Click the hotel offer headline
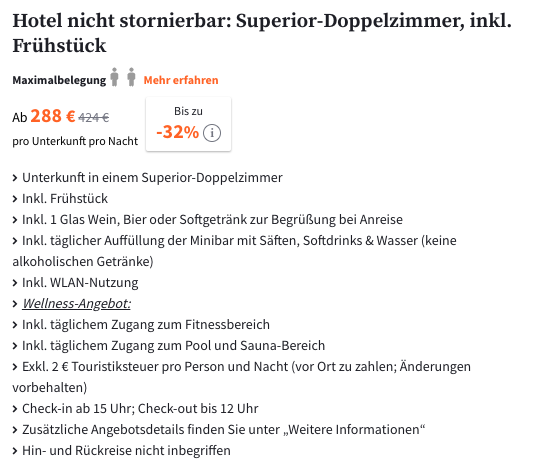Image resolution: width=535 pixels, height=472 pixels. click(x=262, y=33)
